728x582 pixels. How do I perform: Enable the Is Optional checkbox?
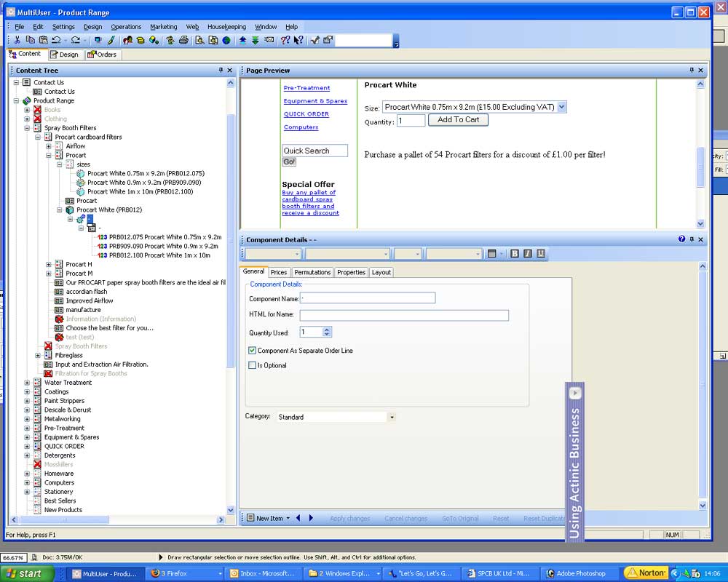pyautogui.click(x=253, y=365)
